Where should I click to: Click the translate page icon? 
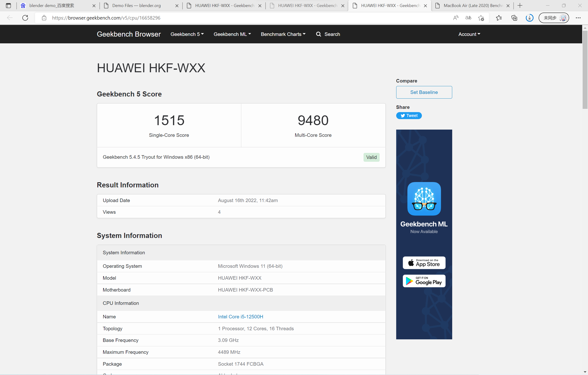(x=468, y=18)
